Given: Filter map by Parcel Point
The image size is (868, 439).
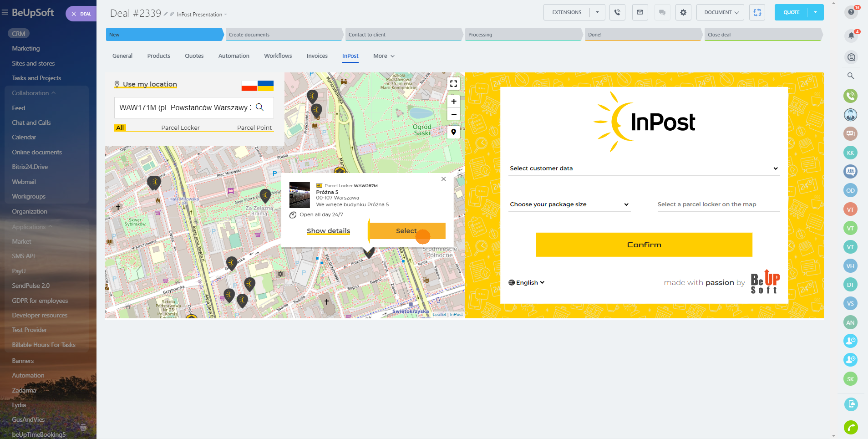Looking at the screenshot, I should coord(254,128).
